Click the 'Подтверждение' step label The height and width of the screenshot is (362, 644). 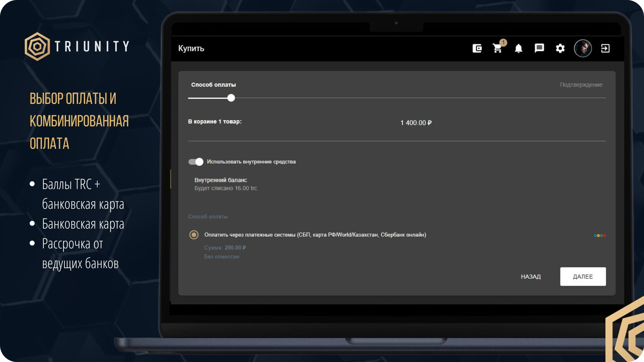[x=581, y=85]
